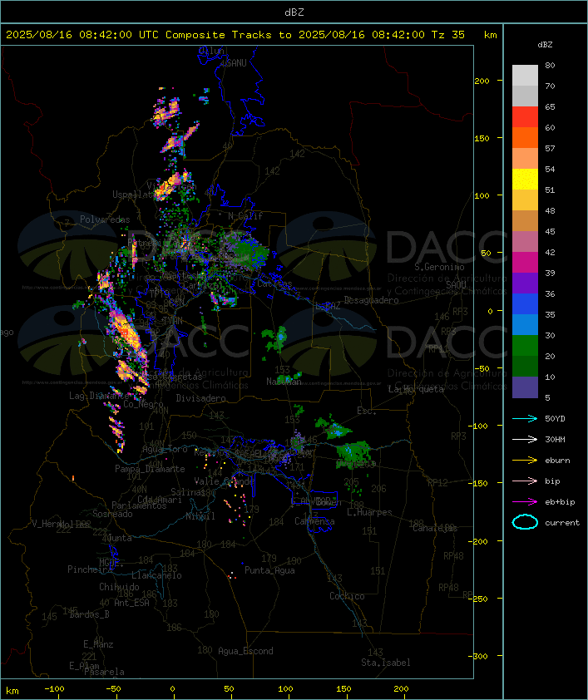Click the light blue 30-35 dBZ swatch
Viewport: 588px width, 700px height.
tap(525, 324)
